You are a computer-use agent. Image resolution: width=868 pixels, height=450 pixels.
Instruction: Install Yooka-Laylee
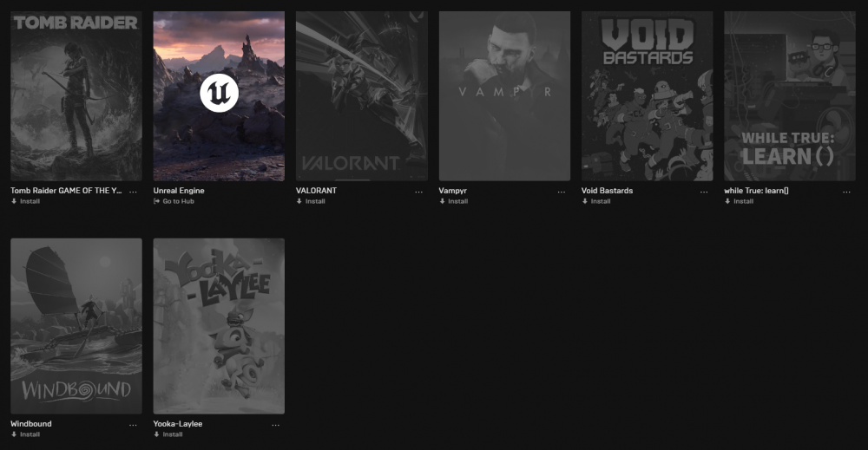tap(168, 434)
